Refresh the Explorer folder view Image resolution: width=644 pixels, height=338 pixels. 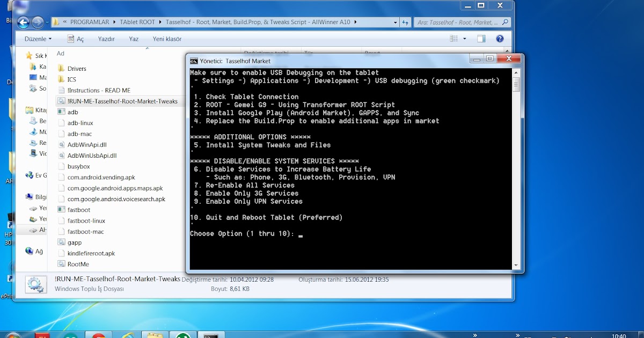[x=406, y=23]
